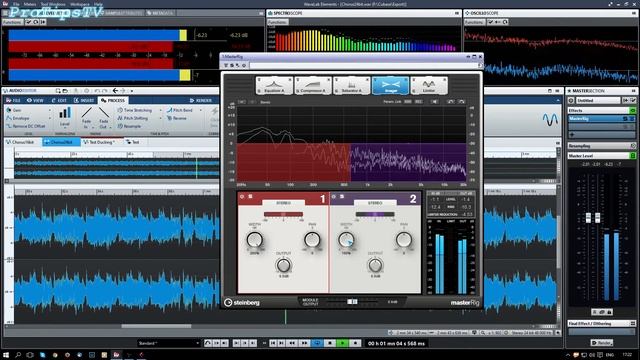Click the Envelope tool in the ribbon

tap(18, 118)
